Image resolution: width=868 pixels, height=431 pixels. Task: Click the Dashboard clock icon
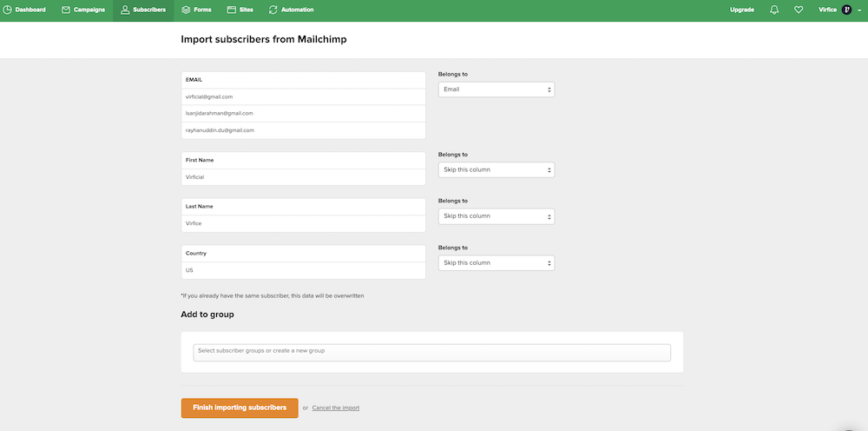coord(7,10)
